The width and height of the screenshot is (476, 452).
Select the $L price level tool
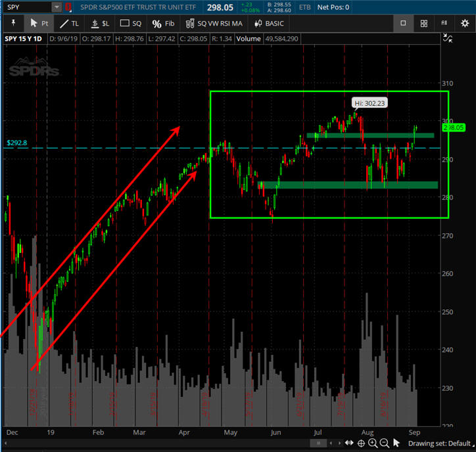pos(100,24)
